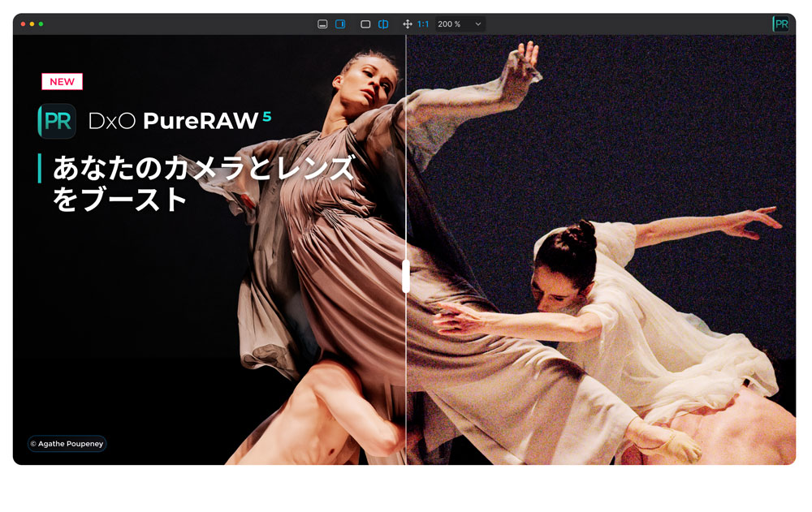Click the PR logo in title bar

pyautogui.click(x=781, y=24)
